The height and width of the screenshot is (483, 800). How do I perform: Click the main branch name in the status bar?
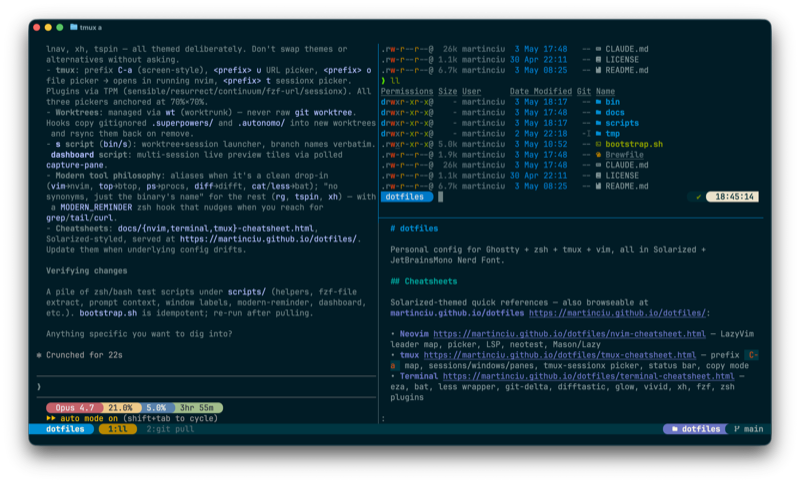(x=754, y=429)
